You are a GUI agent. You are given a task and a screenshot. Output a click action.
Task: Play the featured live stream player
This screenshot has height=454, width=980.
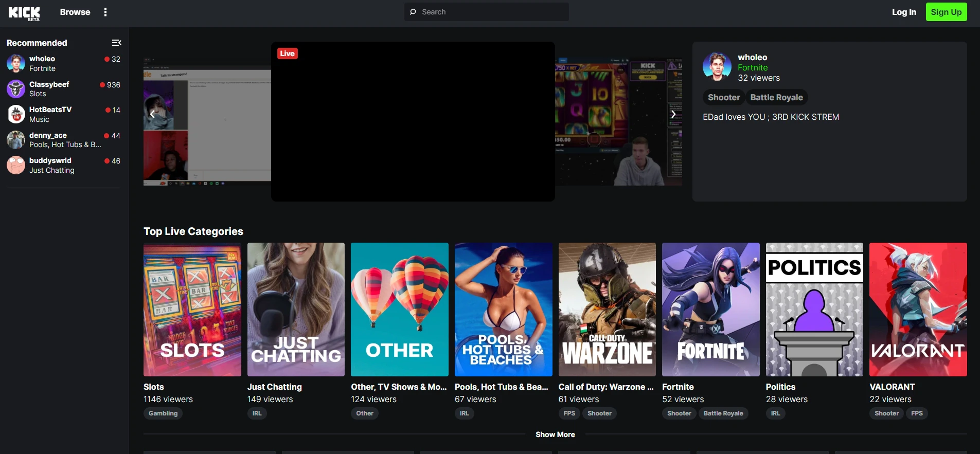click(x=413, y=121)
